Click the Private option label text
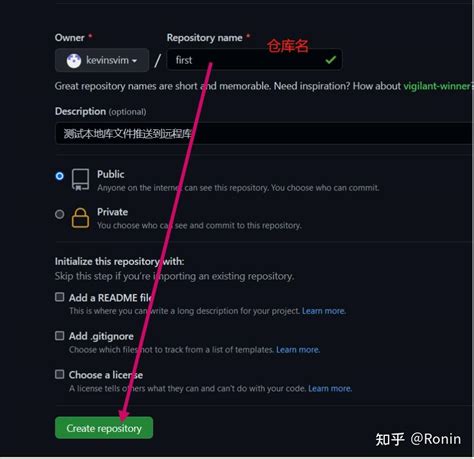The image size is (474, 459). tap(112, 212)
